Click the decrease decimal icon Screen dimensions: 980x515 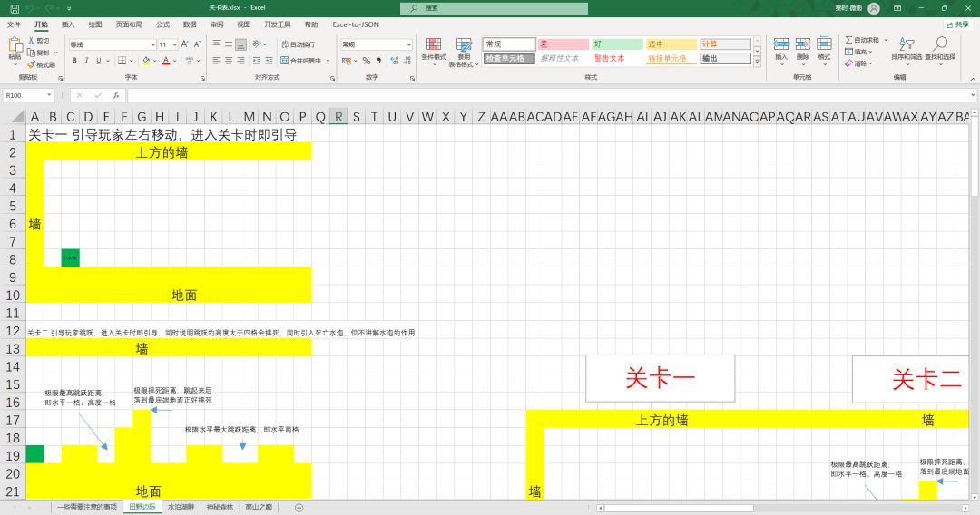(407, 61)
